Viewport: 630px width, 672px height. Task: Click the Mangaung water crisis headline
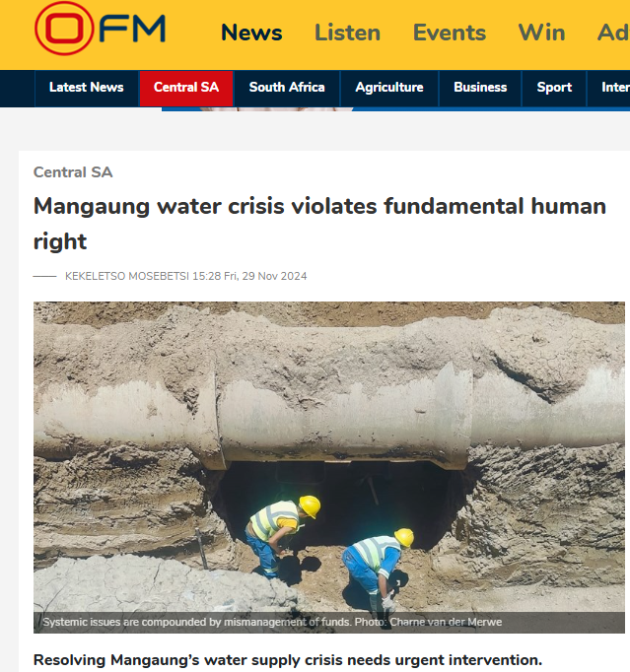pos(319,224)
